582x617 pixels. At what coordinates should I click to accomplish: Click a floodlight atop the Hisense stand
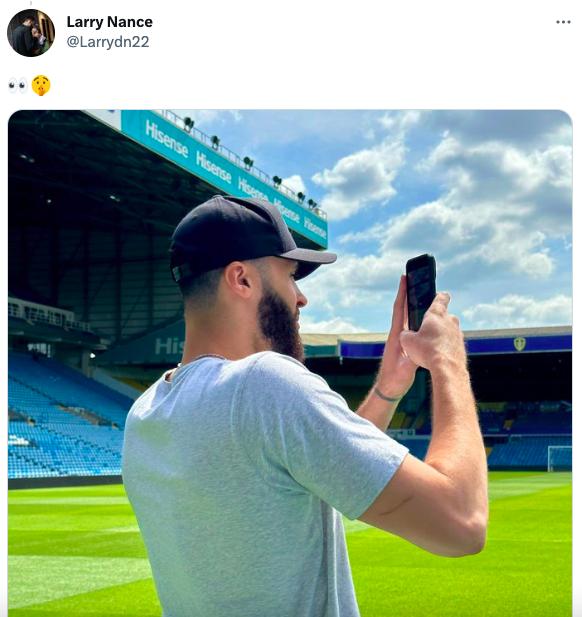click(188, 124)
